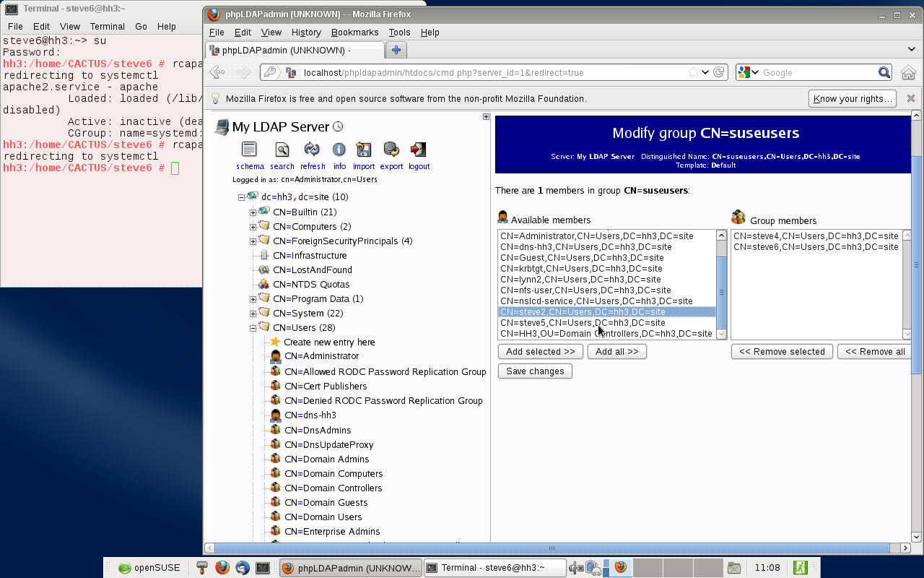Expand the CN=Computers tree node
Image resolution: width=924 pixels, height=578 pixels.
[x=253, y=227]
